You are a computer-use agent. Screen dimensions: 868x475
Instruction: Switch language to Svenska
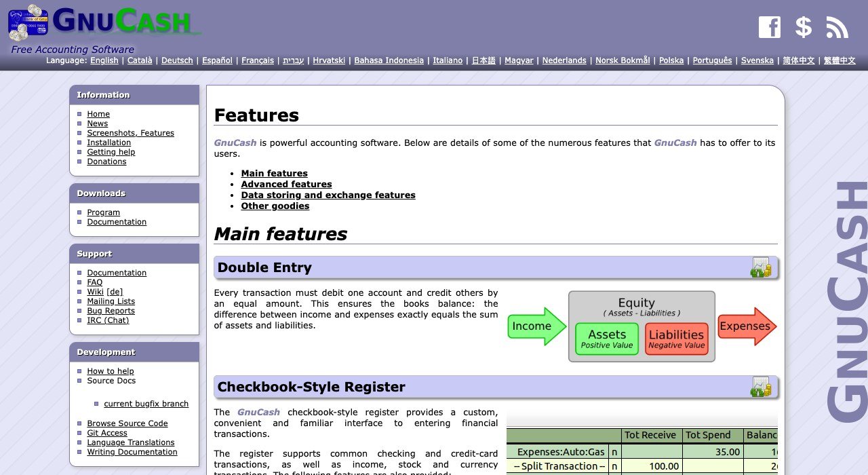pyautogui.click(x=757, y=60)
